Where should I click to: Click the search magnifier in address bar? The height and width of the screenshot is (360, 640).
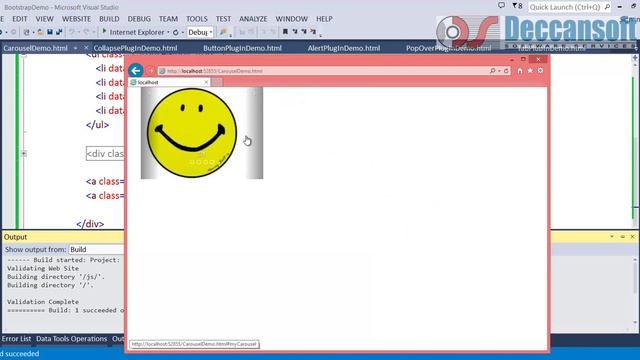click(x=493, y=71)
